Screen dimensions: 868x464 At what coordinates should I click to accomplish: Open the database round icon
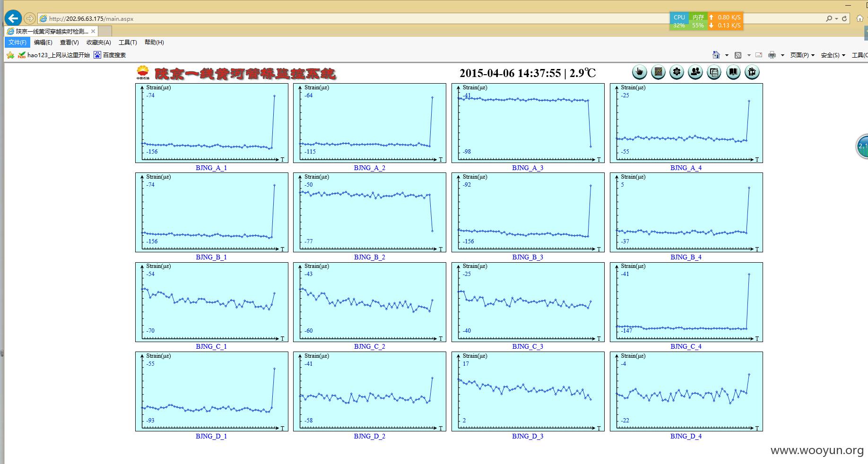coord(714,72)
